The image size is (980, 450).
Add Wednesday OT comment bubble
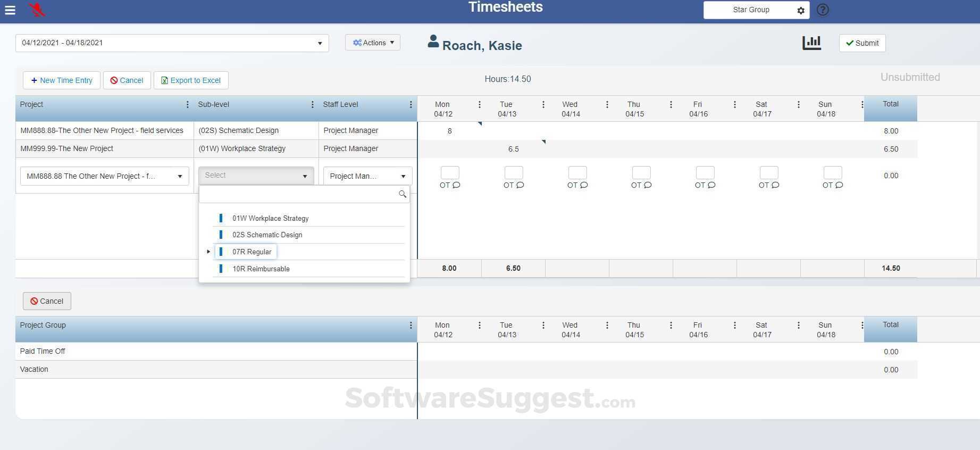584,185
